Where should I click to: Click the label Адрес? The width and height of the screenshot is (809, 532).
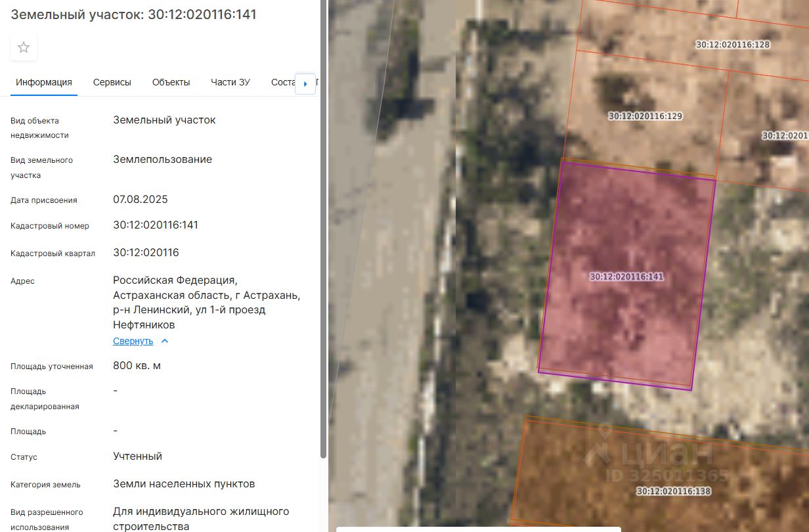(22, 281)
